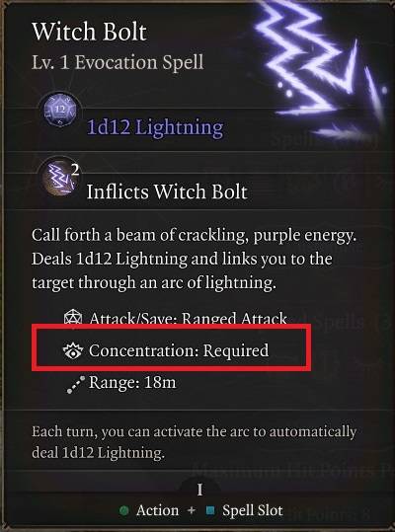Click the large lightning bolt artwork
This screenshot has width=395, height=532.
tap(319, 68)
